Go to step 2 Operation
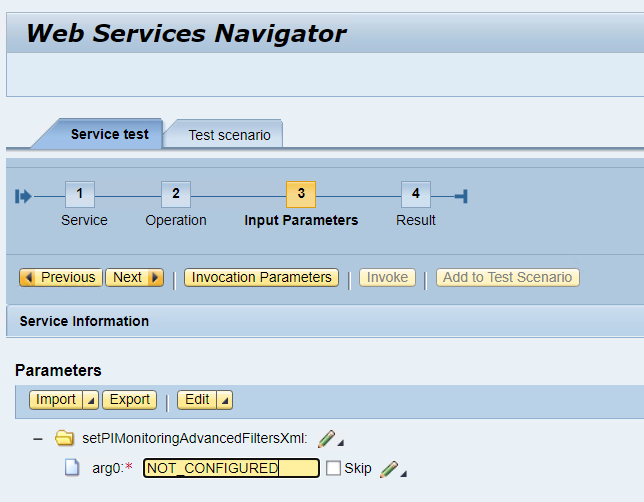The image size is (644, 502). (x=176, y=195)
